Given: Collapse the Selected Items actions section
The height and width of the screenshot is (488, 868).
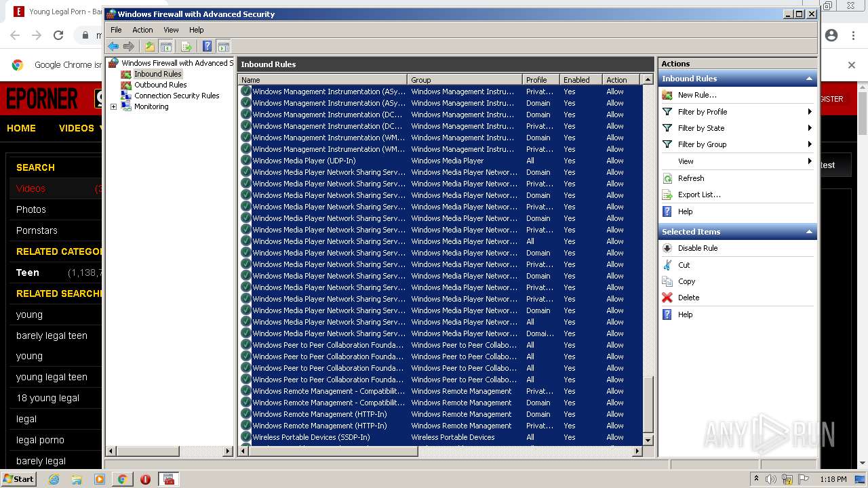Looking at the screenshot, I should [809, 232].
